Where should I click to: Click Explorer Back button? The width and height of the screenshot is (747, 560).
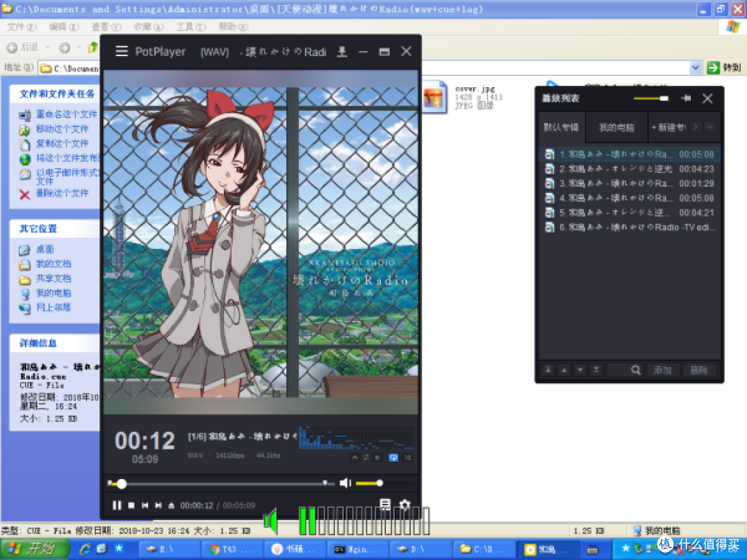22,47
